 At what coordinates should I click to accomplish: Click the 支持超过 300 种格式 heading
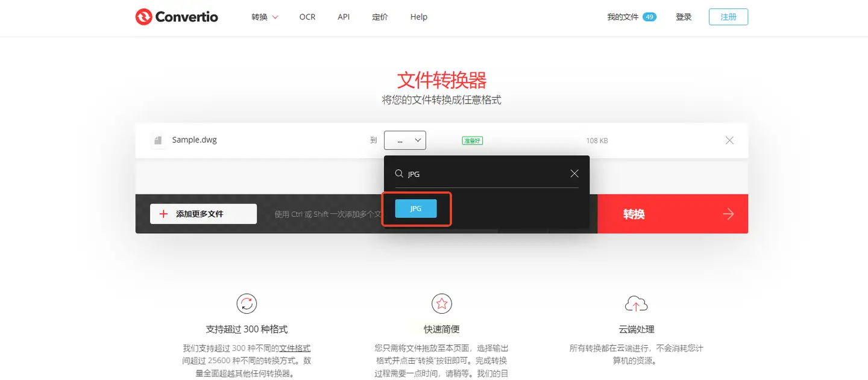pyautogui.click(x=247, y=329)
